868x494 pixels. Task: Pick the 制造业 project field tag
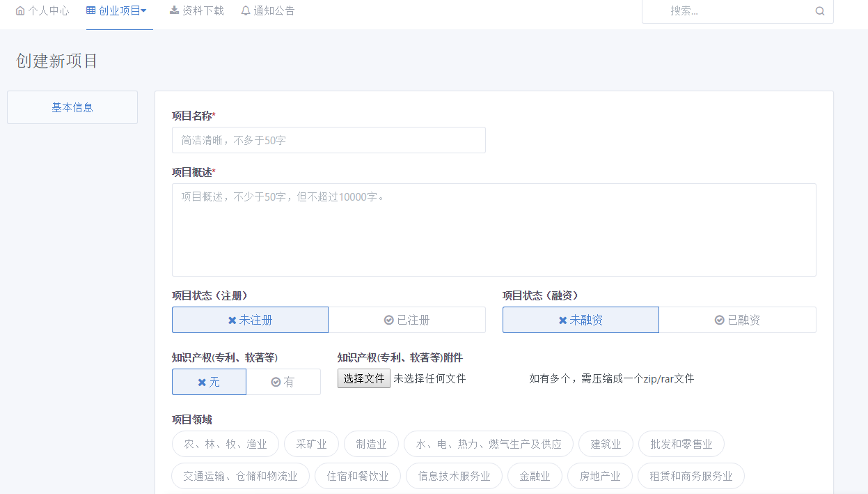[x=371, y=444]
